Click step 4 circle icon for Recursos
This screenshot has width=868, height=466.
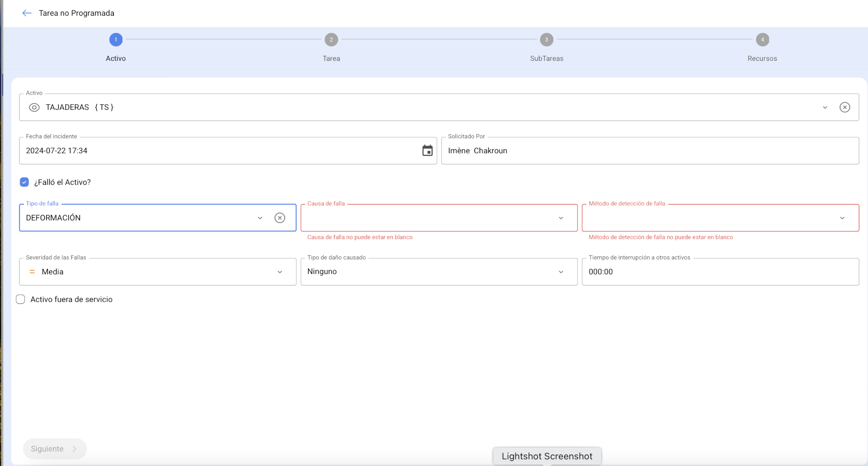click(x=762, y=40)
